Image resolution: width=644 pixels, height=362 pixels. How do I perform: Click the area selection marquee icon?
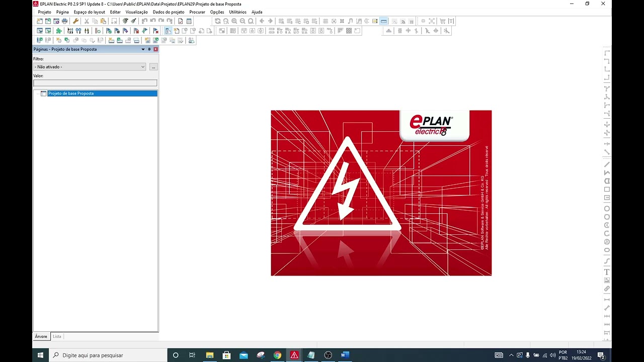tap(114, 21)
